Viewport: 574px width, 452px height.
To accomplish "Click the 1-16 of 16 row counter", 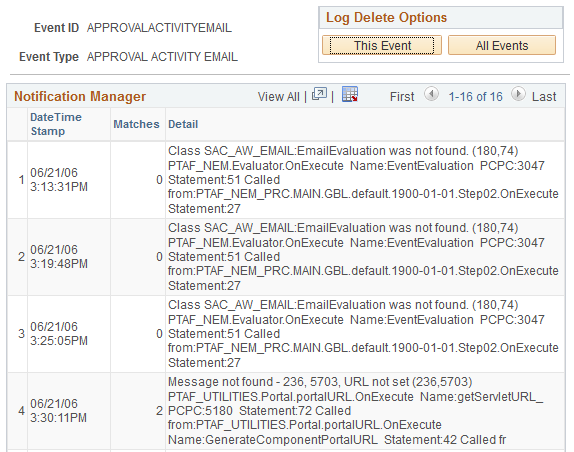I will coord(476,97).
